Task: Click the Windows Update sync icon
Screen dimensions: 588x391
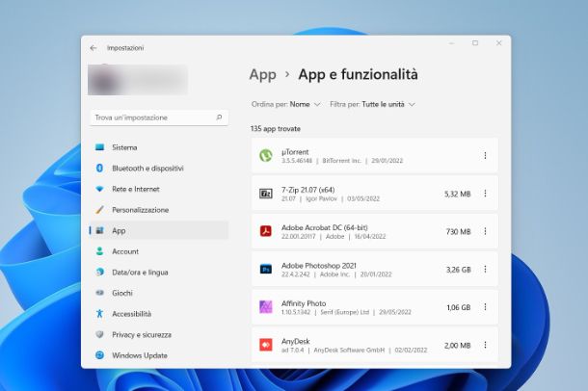Action: coord(99,355)
